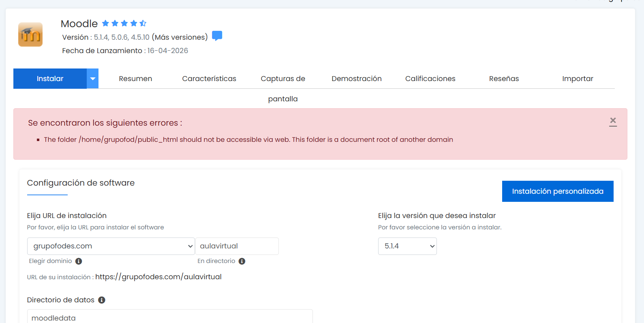Click the Moodle logo icon
This screenshot has width=644, height=323.
[30, 34]
